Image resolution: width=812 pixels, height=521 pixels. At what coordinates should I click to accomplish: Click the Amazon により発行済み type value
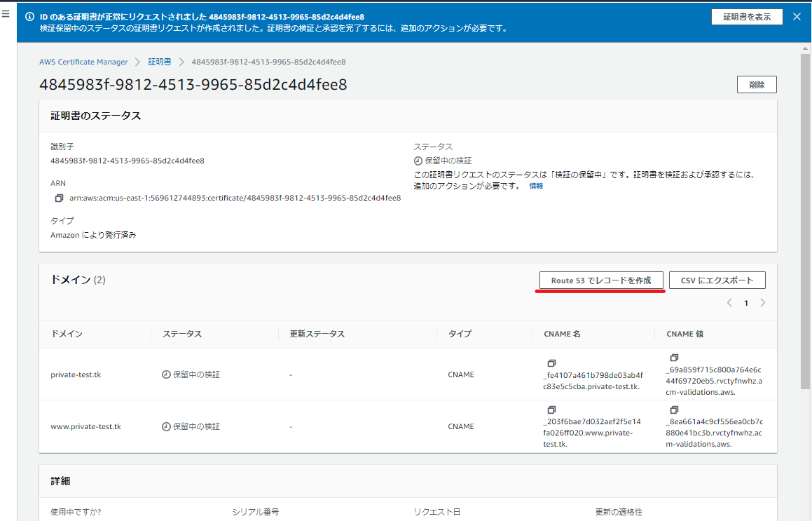tap(93, 235)
